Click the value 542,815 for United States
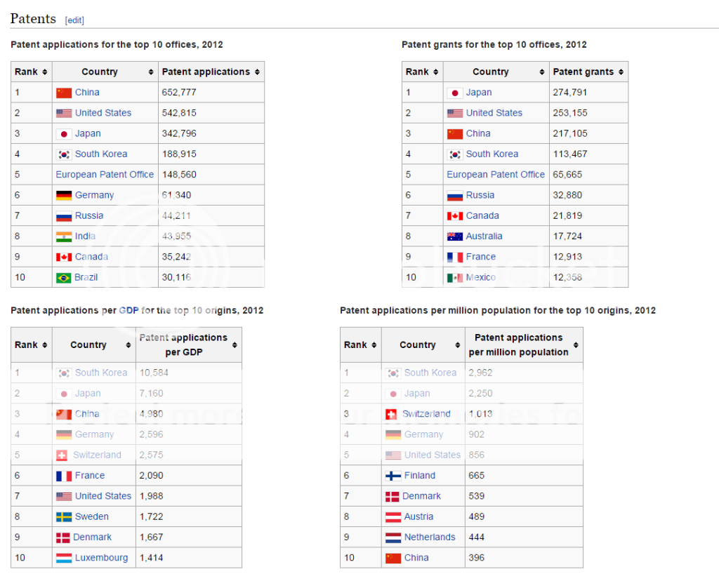Screen dimensions: 719x588 179,113
